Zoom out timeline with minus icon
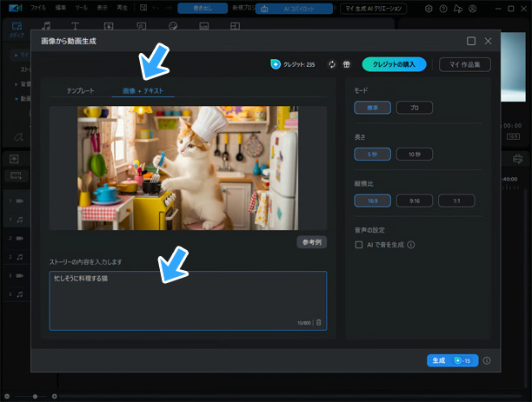Screen dimensions: 532x402 point(7,396)
